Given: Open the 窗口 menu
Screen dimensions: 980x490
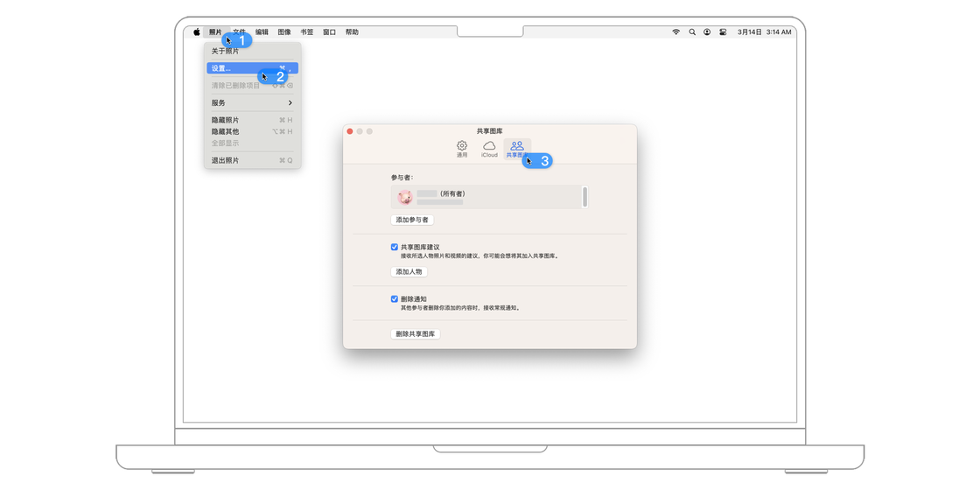Looking at the screenshot, I should click(329, 31).
